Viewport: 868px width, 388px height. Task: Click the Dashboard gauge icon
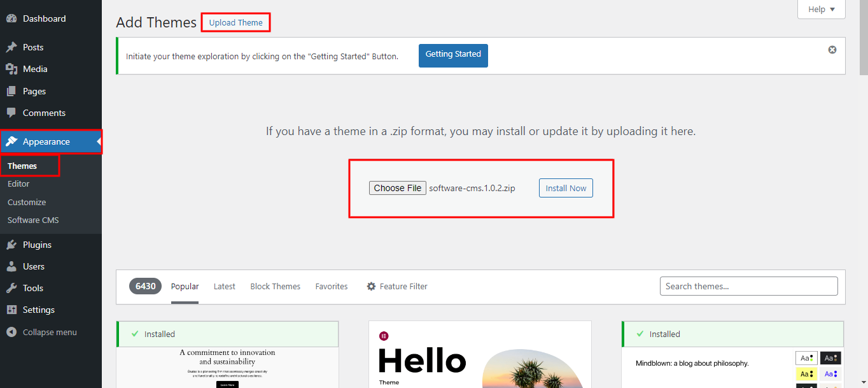point(11,18)
